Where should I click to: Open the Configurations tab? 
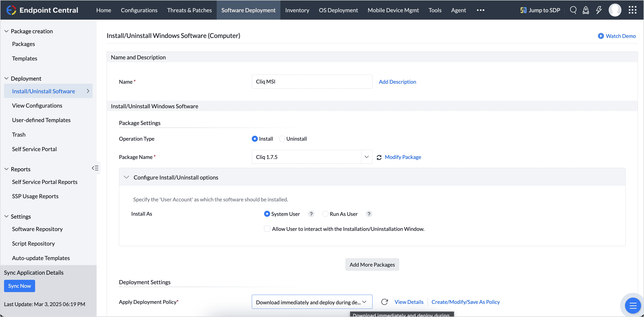click(139, 10)
